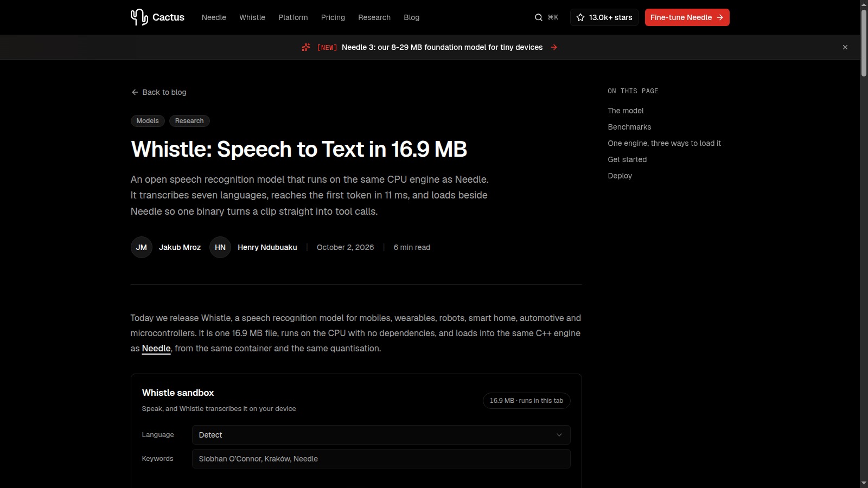Click the Back to blog link
The width and height of the screenshot is (868, 488).
158,92
